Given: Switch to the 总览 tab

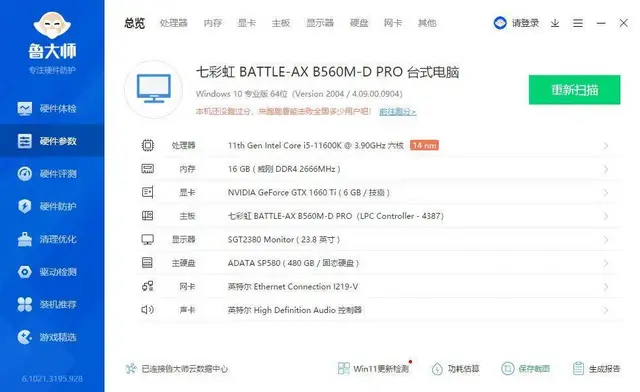Looking at the screenshot, I should pos(135,23).
